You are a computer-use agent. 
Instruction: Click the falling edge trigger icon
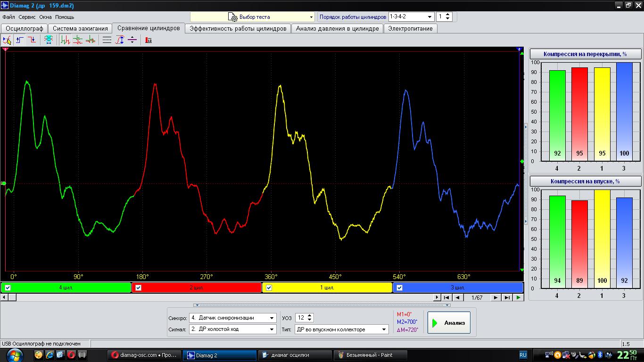click(32, 40)
